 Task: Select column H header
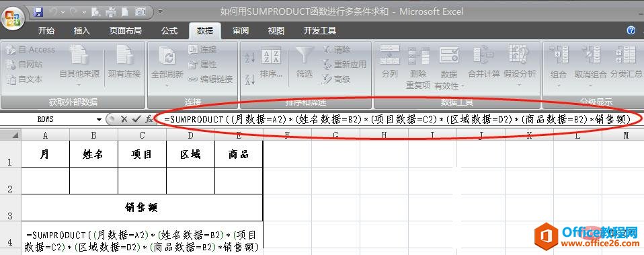384,135
